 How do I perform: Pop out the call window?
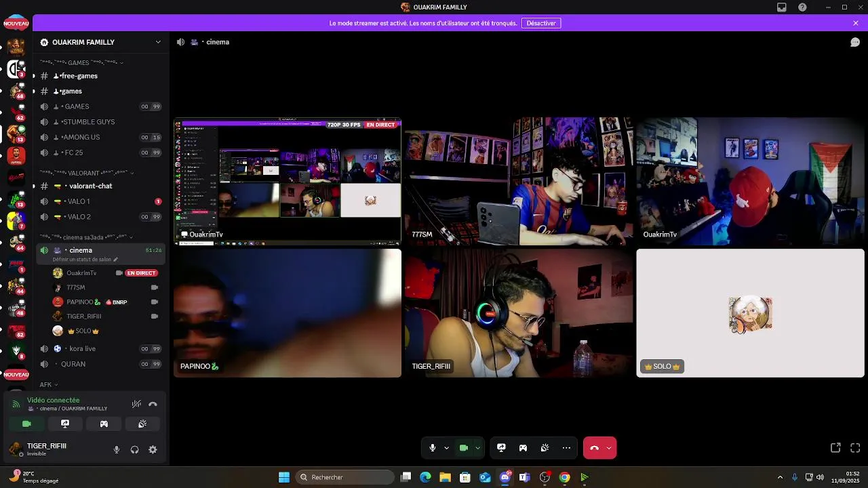click(x=835, y=448)
